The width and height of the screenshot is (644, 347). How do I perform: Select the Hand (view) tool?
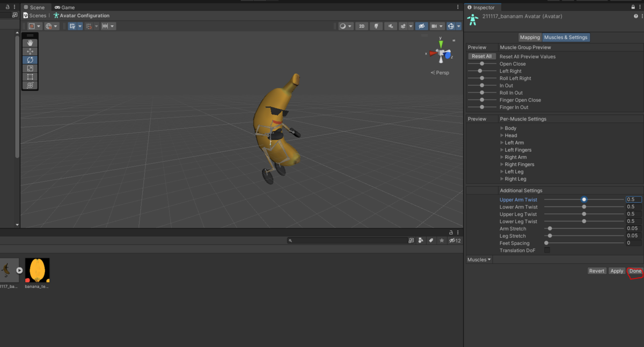pyautogui.click(x=30, y=43)
